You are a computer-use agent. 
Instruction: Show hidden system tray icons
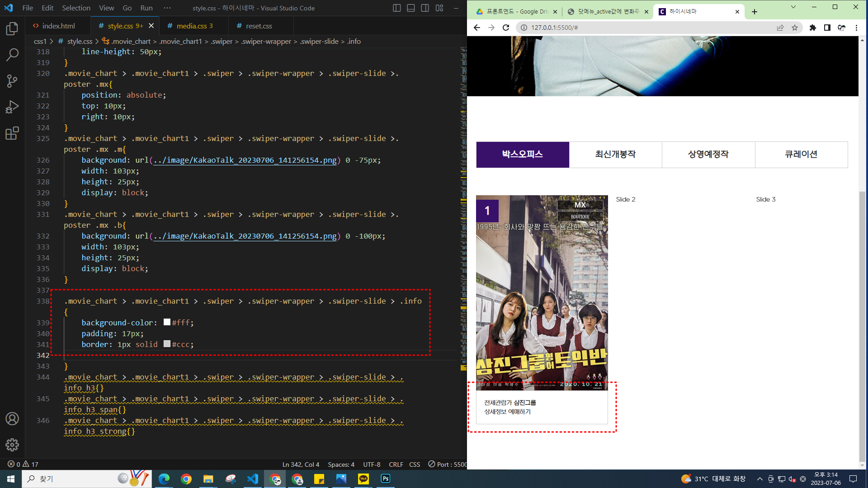click(759, 479)
